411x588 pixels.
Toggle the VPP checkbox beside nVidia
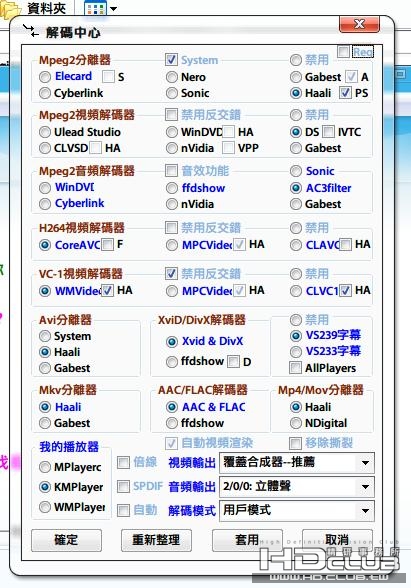pyautogui.click(x=228, y=148)
